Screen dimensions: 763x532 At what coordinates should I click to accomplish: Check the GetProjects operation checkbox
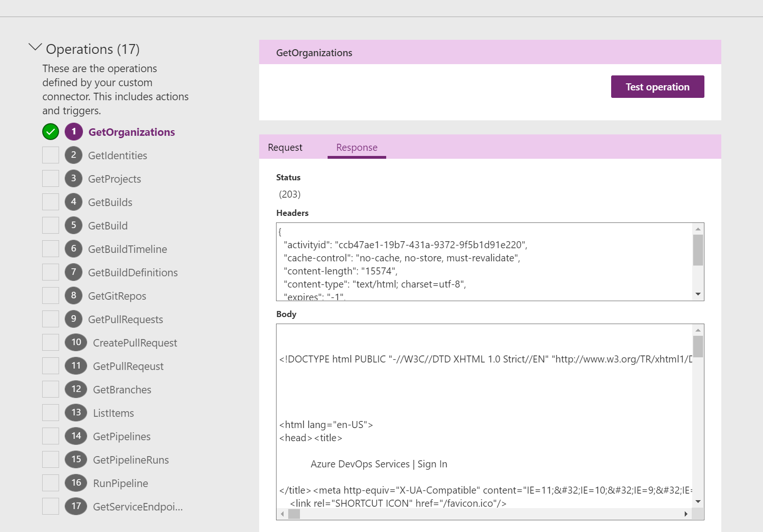(x=50, y=178)
